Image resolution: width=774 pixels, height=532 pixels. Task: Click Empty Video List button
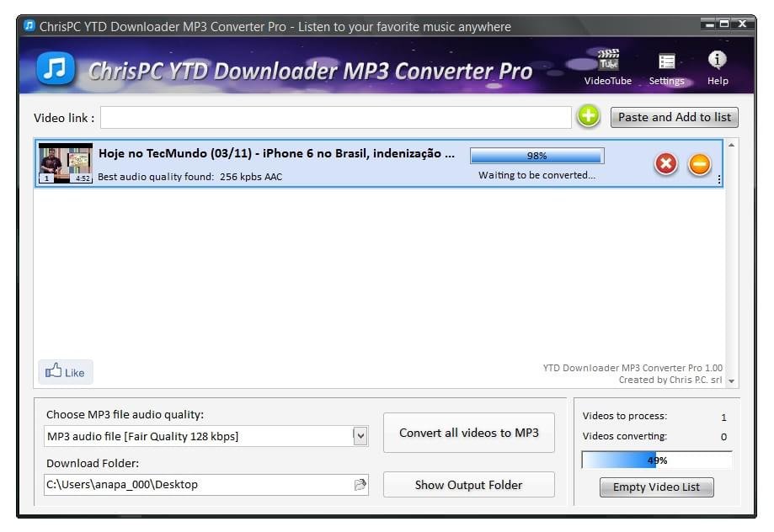pyautogui.click(x=657, y=487)
